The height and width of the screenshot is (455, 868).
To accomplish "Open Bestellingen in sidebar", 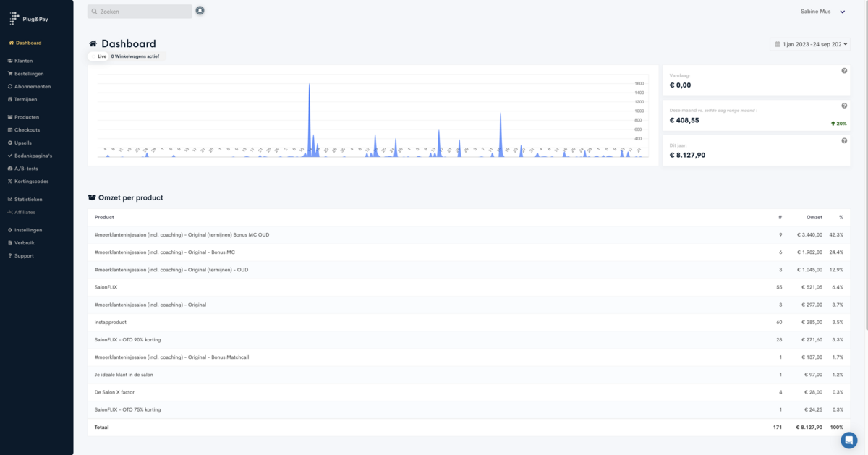I will pyautogui.click(x=25, y=74).
